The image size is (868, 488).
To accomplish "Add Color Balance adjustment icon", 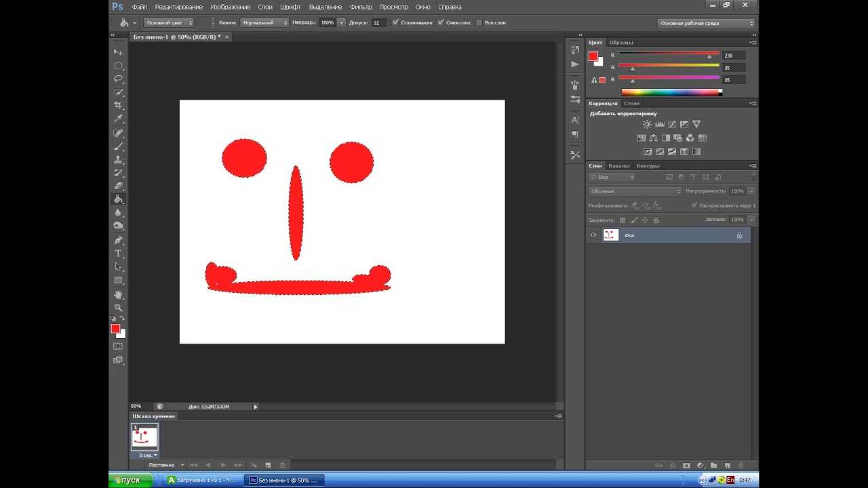I will click(x=653, y=138).
